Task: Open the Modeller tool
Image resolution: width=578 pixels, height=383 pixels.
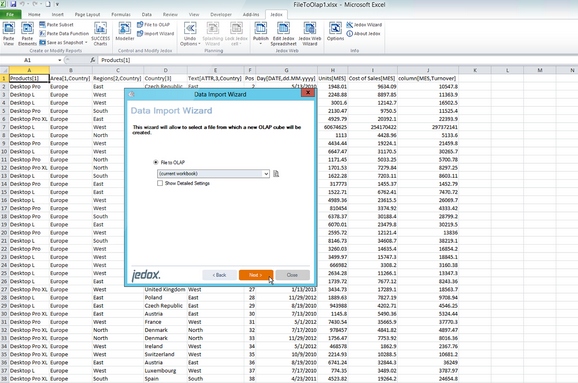Action: point(125,32)
